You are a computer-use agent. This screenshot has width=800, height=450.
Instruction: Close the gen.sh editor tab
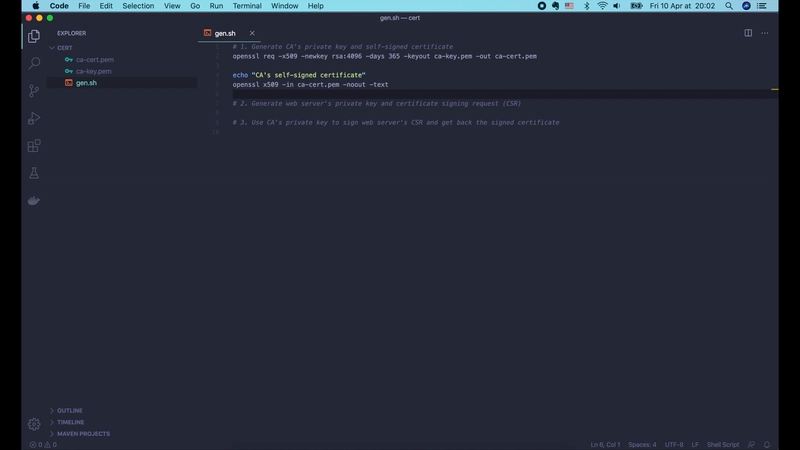click(252, 33)
